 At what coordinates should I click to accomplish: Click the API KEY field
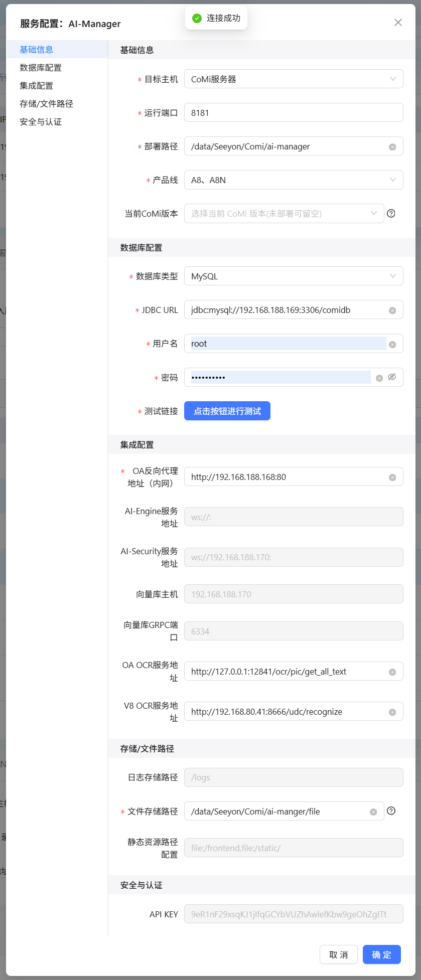[294, 914]
